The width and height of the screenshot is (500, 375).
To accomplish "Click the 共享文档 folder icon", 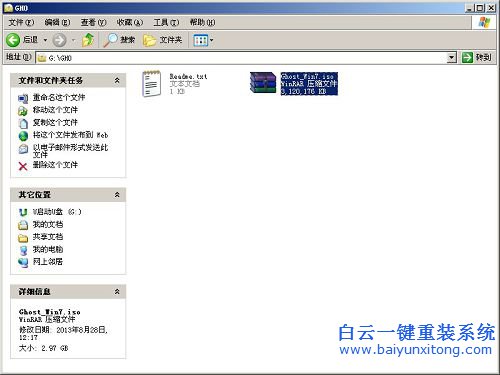I will (23, 238).
